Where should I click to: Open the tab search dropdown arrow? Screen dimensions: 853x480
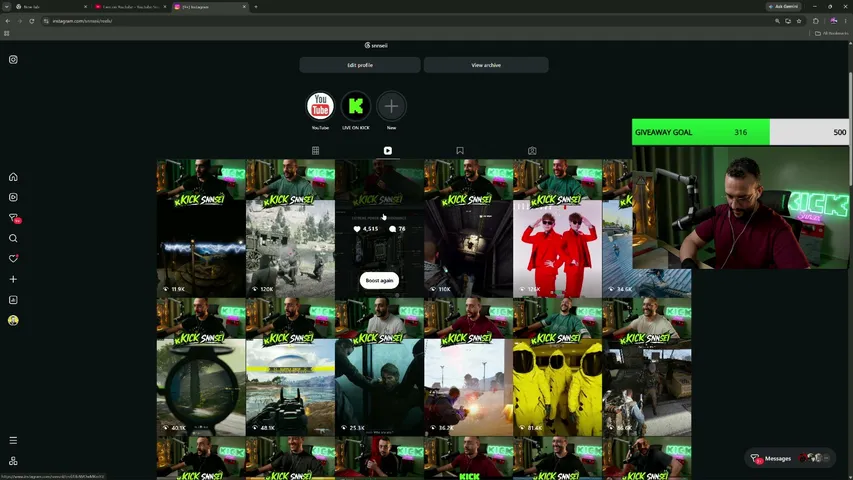pos(7,7)
